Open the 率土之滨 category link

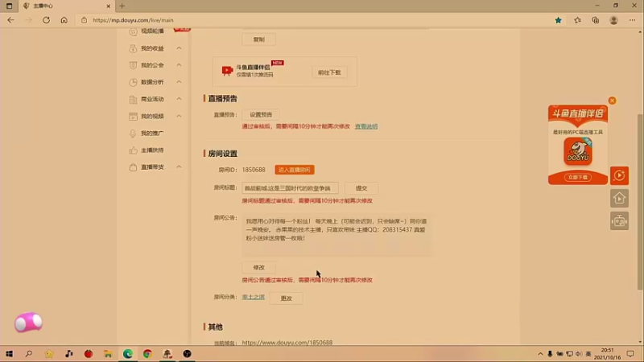pos(253,297)
